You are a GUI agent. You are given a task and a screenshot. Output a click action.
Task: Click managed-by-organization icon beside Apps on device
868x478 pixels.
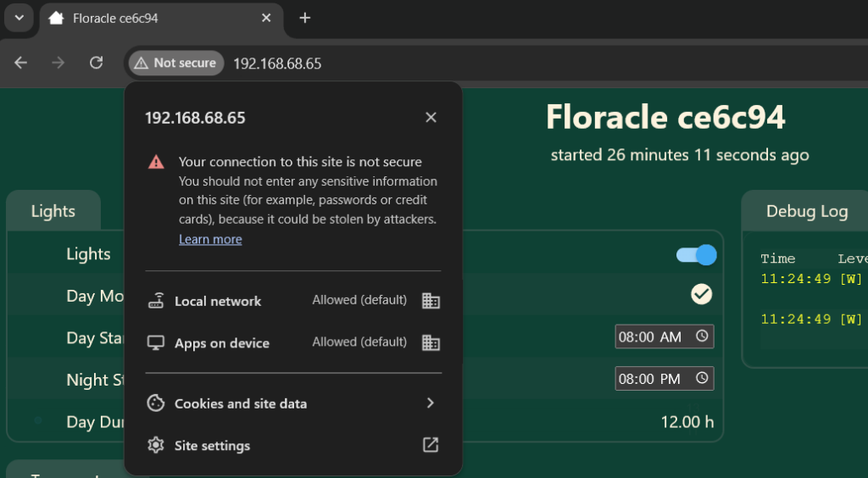point(431,342)
